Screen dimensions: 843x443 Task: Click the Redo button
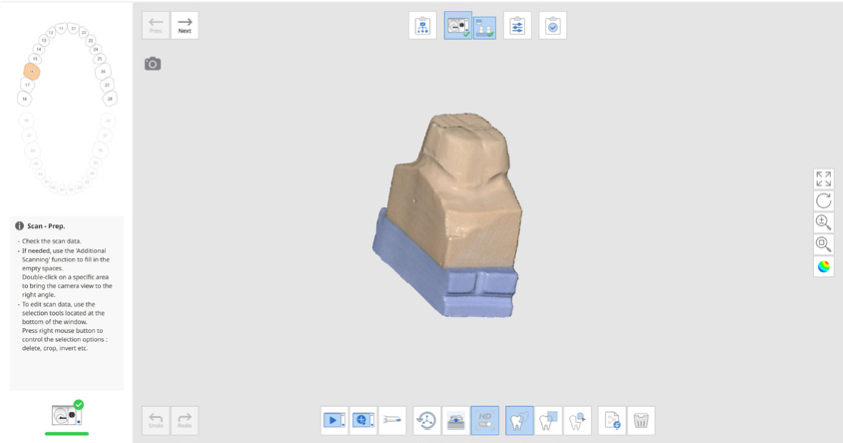click(185, 420)
